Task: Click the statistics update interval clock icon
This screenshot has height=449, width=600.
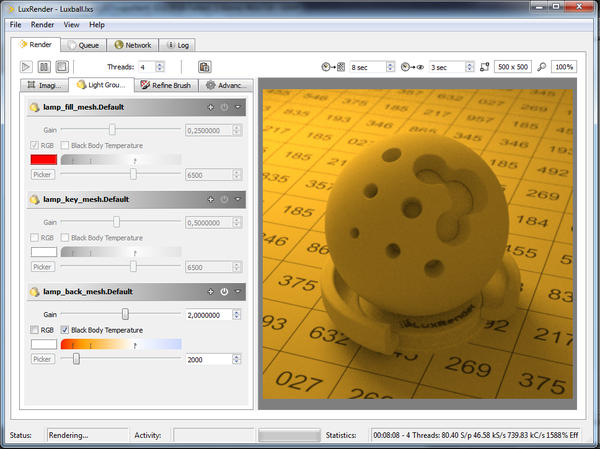Action: 333,67
